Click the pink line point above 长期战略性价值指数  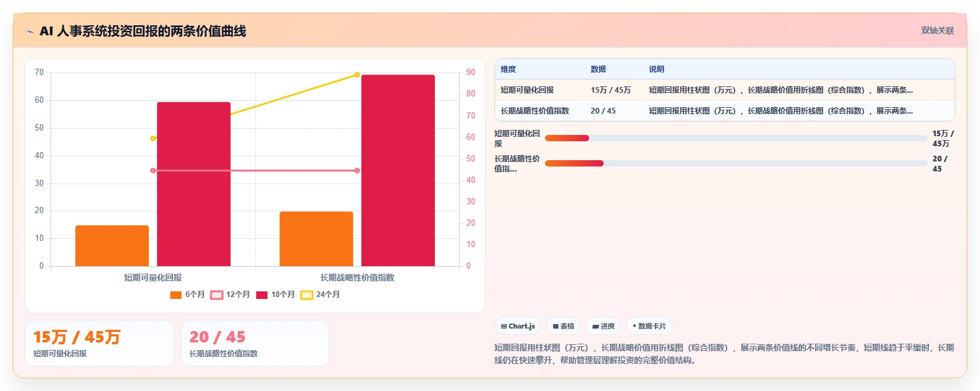click(x=357, y=170)
